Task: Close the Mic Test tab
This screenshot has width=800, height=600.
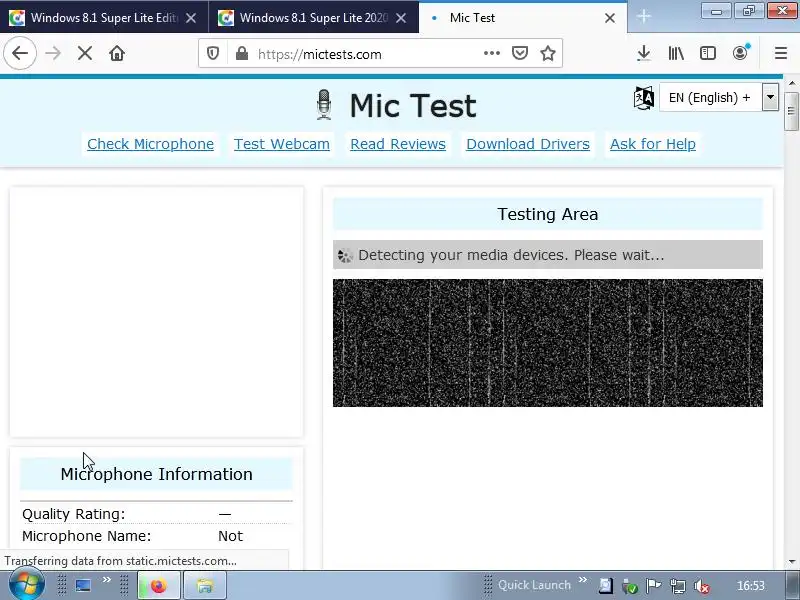Action: 610,18
